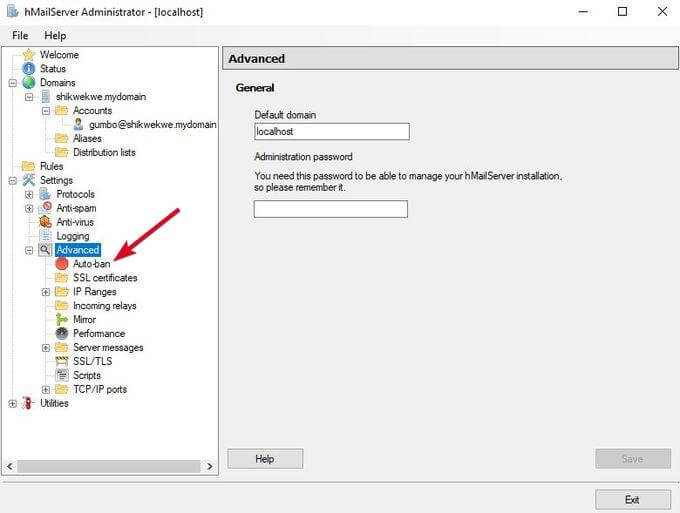Viewport: 680px width, 513px height.
Task: Click the Rules folder icon
Action: tap(29, 166)
